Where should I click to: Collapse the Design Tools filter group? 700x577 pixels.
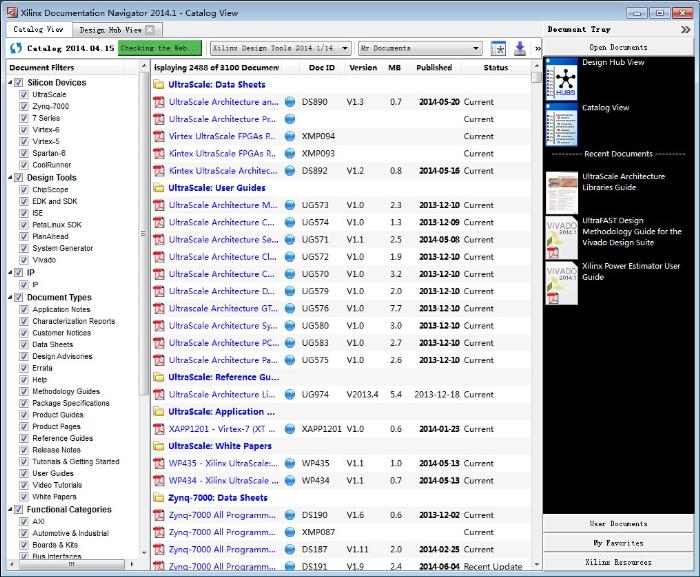[x=10, y=178]
